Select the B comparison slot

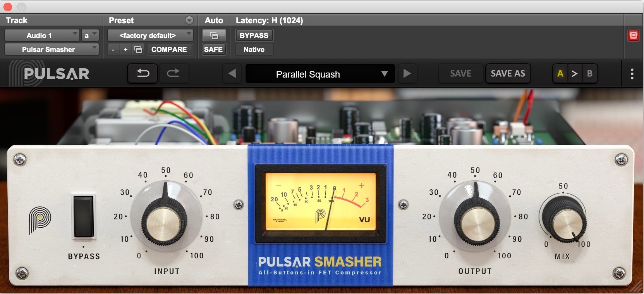tap(589, 74)
